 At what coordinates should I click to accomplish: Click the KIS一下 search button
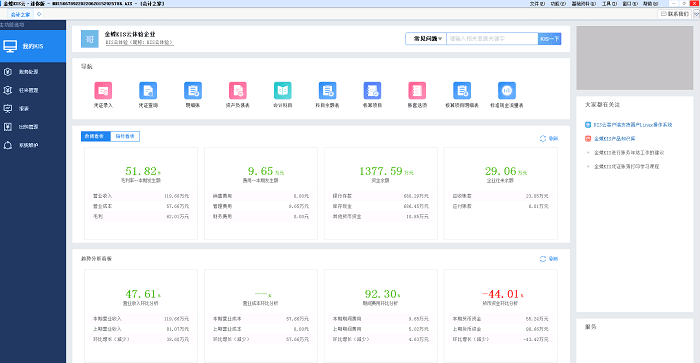[x=550, y=39]
